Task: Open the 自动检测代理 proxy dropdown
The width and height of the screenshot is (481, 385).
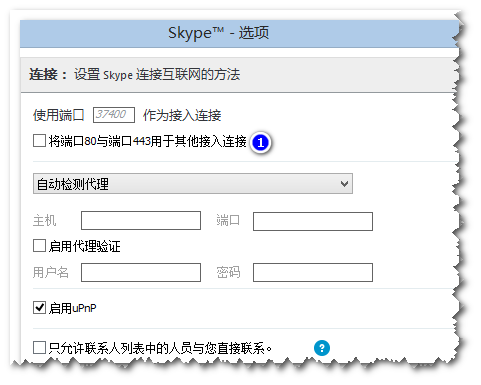Action: [x=193, y=183]
